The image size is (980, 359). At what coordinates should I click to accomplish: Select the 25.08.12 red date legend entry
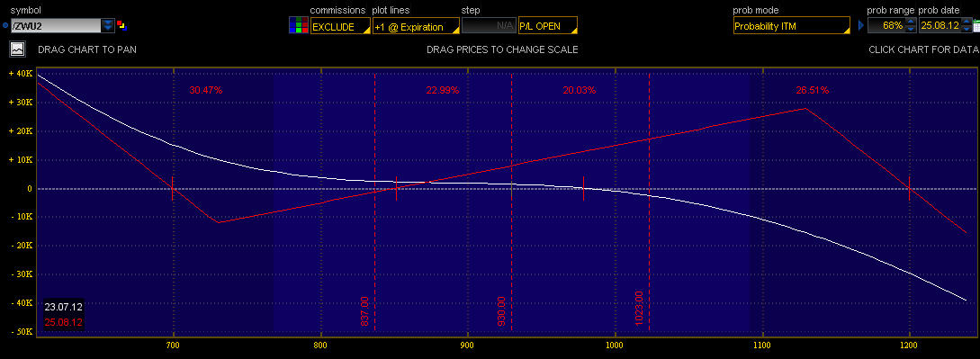tap(63, 322)
